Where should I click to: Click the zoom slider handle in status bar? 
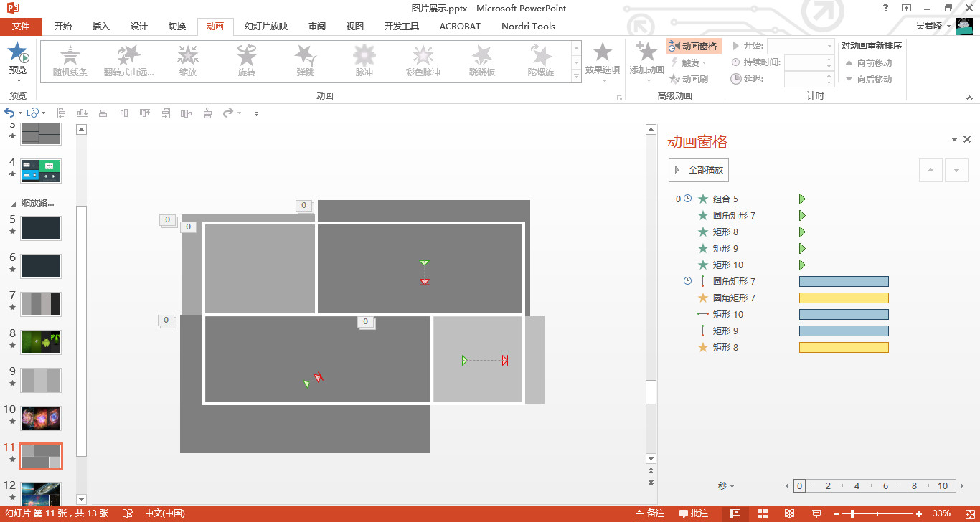pyautogui.click(x=852, y=513)
